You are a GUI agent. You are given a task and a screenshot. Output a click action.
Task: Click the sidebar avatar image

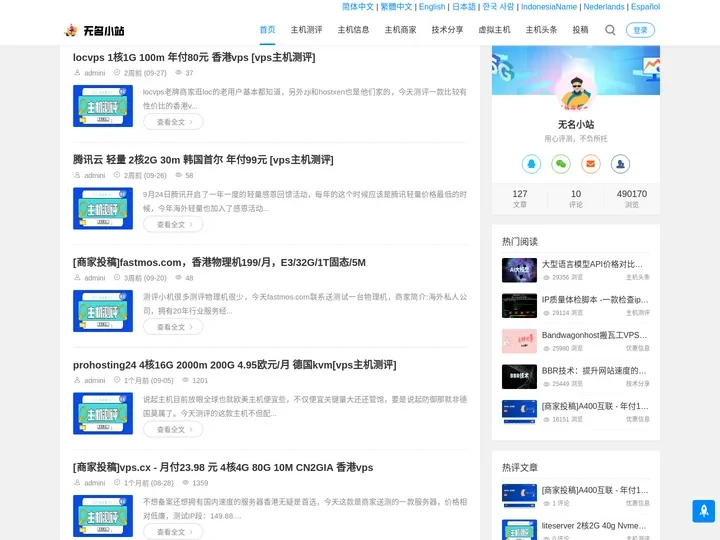[x=576, y=92]
